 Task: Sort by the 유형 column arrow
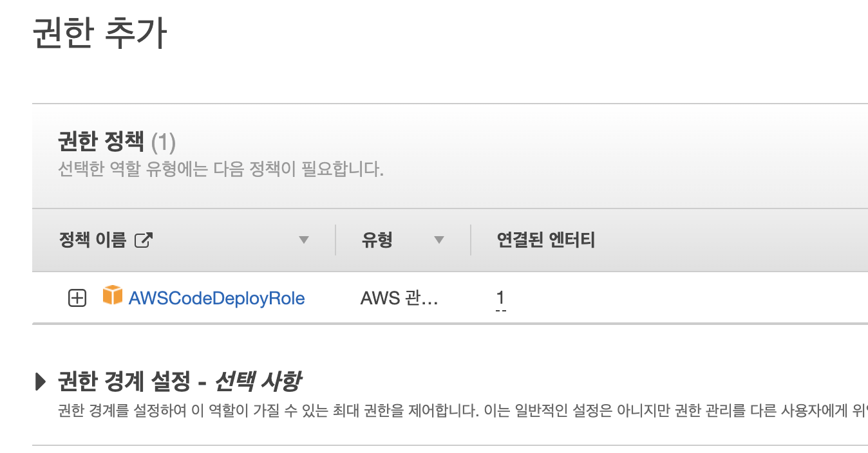(439, 241)
